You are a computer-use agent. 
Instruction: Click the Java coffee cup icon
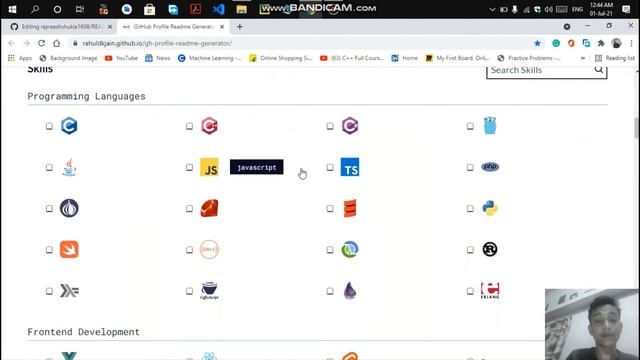click(x=69, y=167)
